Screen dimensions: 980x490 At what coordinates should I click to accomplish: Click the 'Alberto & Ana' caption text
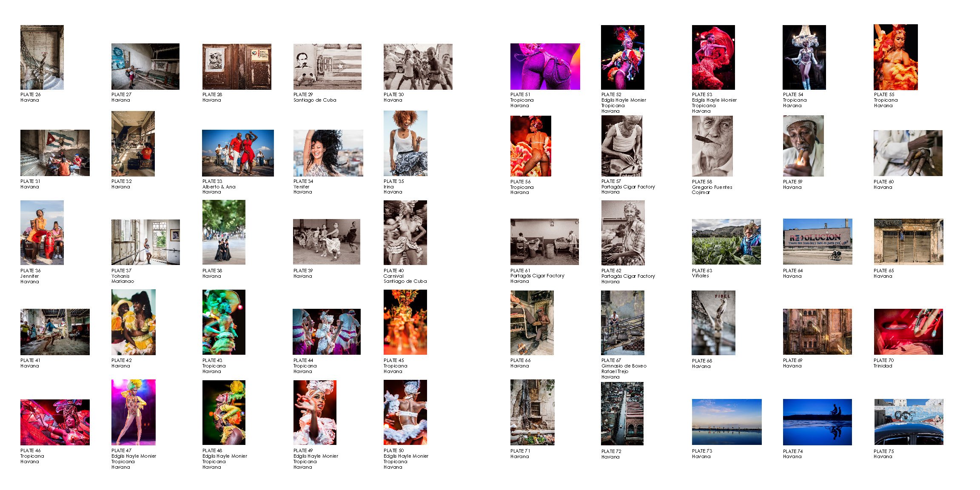(219, 187)
